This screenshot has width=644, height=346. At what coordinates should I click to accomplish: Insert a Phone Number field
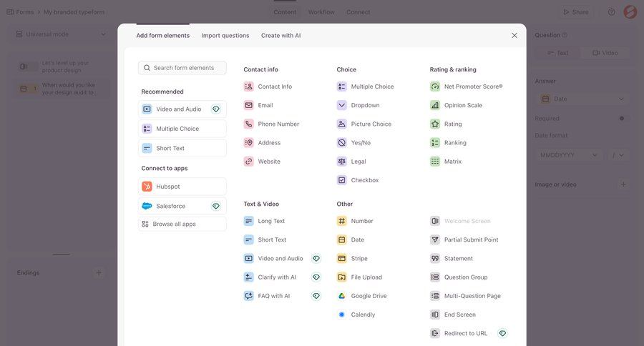[271, 124]
